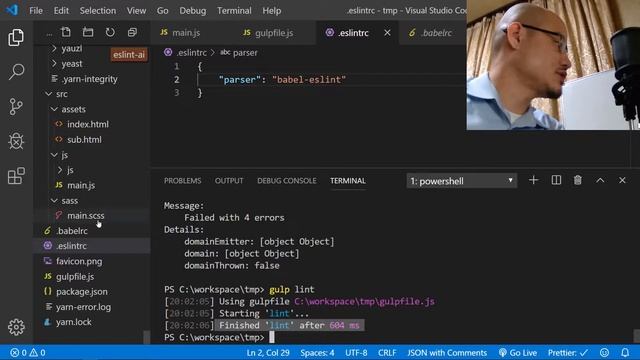This screenshot has width=640, height=360.
Task: Collapse the outer js folder
Action: coord(64,155)
